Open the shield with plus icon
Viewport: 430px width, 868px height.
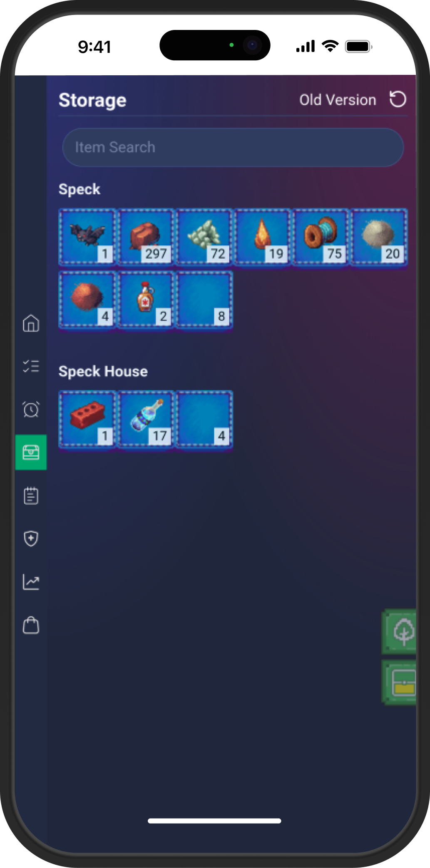[31, 539]
